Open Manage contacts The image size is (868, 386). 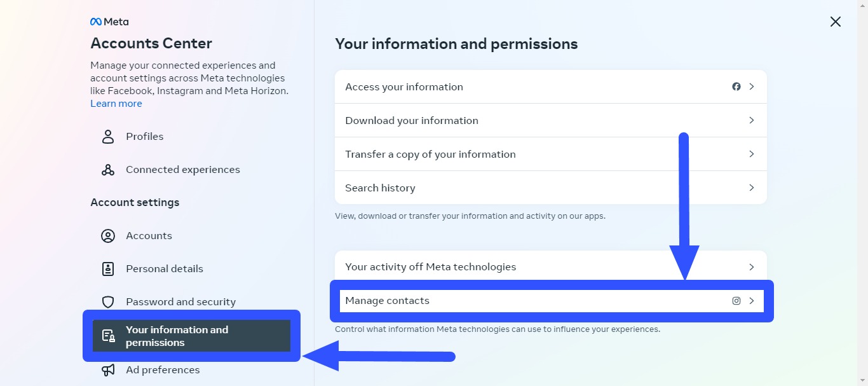tap(550, 301)
